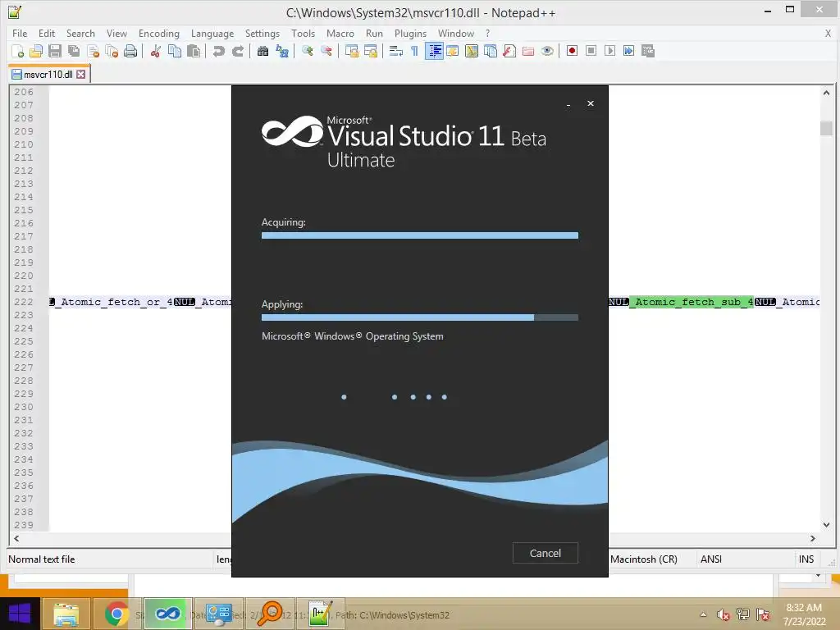Open the Settings menu

coord(262,33)
